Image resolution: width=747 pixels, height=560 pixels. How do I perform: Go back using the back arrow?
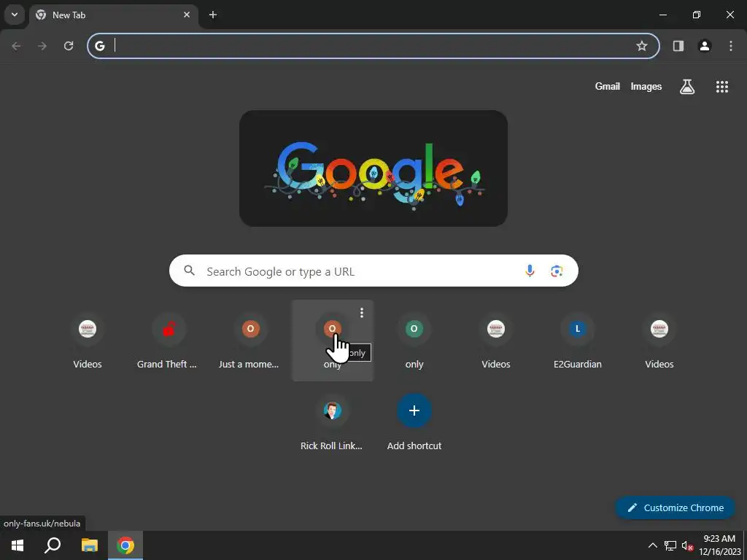pos(16,46)
